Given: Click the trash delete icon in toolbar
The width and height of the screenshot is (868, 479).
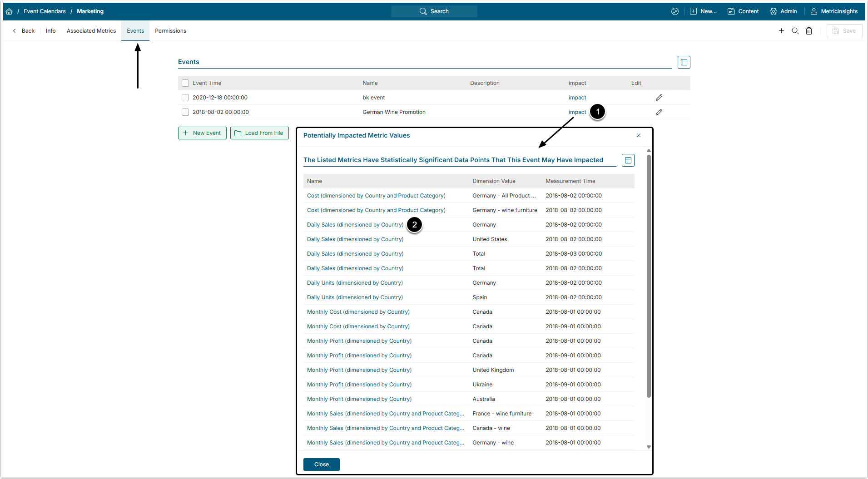Looking at the screenshot, I should pyautogui.click(x=809, y=31).
